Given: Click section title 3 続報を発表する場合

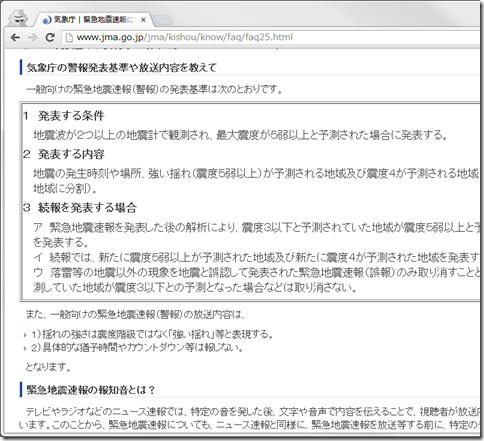Looking at the screenshot, I should [80, 208].
